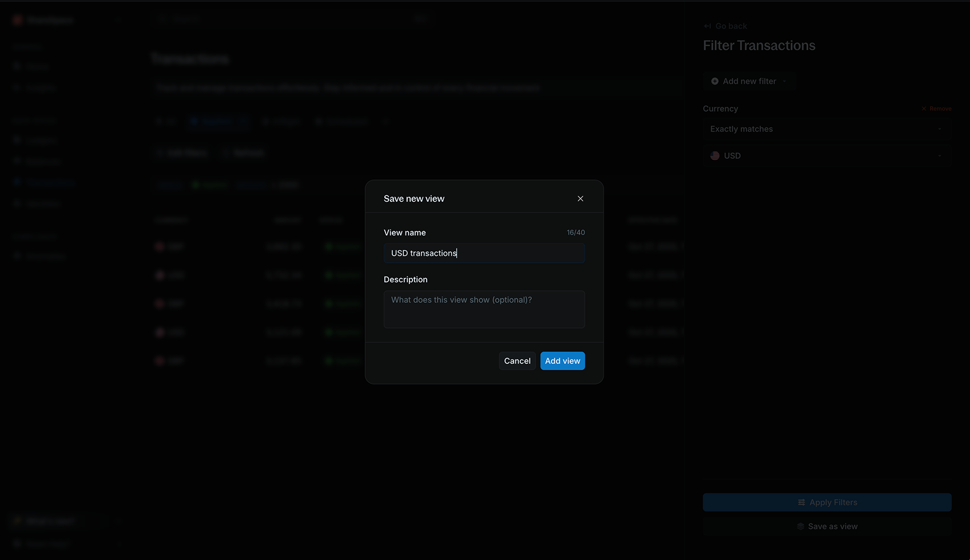970x560 pixels.
Task: Click the Go back arrow icon
Action: (707, 26)
